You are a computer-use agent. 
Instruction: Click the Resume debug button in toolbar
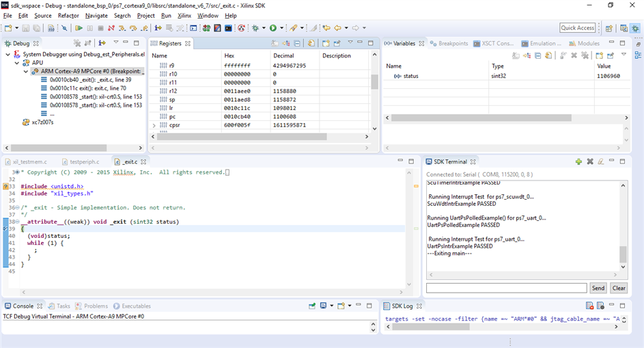(x=79, y=28)
